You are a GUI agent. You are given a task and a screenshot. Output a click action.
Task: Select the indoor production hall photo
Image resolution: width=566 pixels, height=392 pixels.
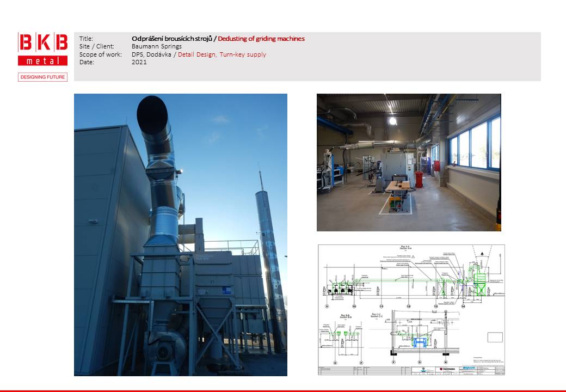[x=408, y=162]
